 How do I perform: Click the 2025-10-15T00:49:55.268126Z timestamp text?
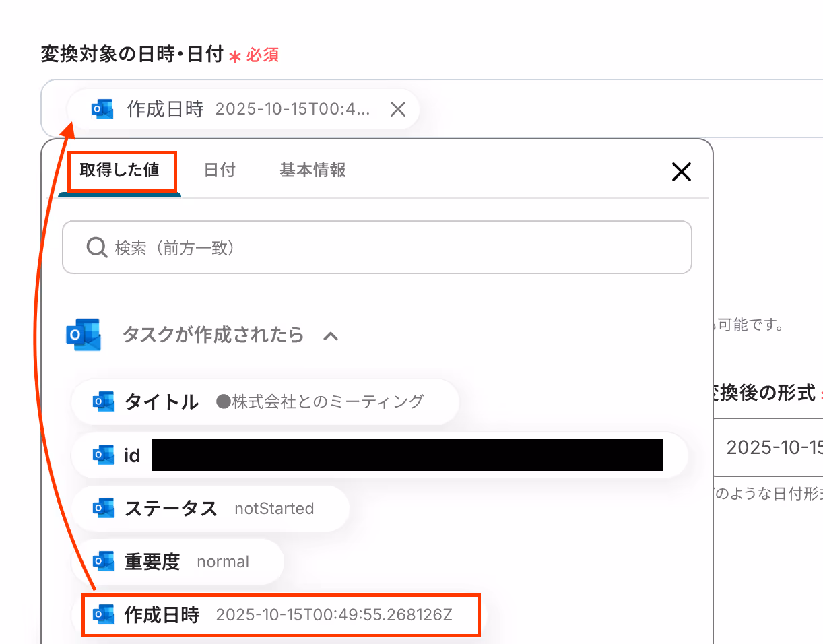334,614
